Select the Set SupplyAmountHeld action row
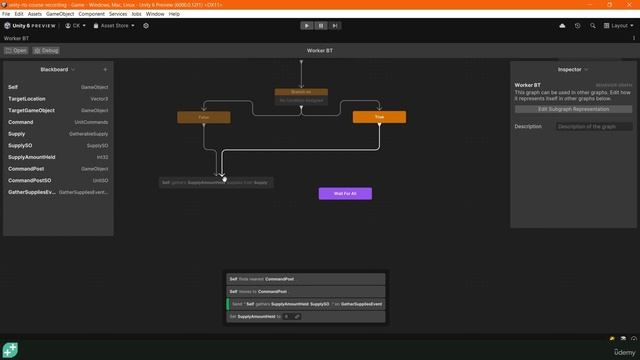Screen dimensions: 640x360 [306, 317]
